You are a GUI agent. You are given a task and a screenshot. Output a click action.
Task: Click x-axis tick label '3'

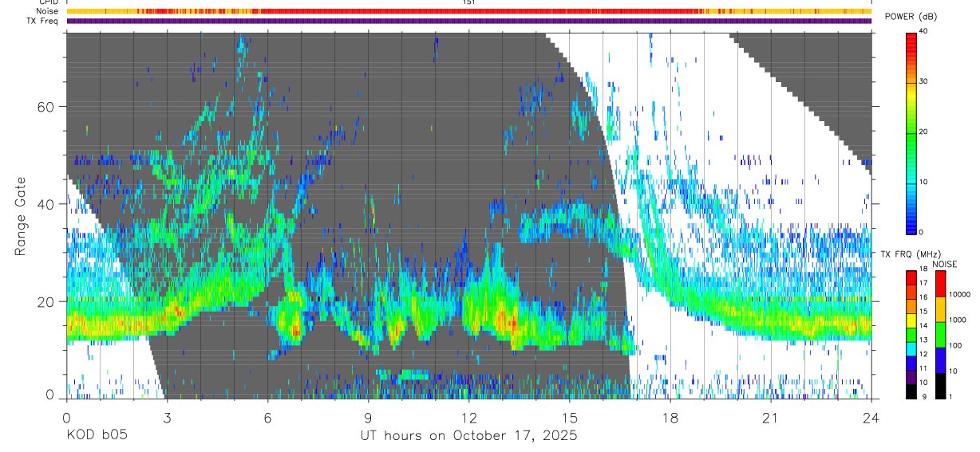click(x=167, y=417)
